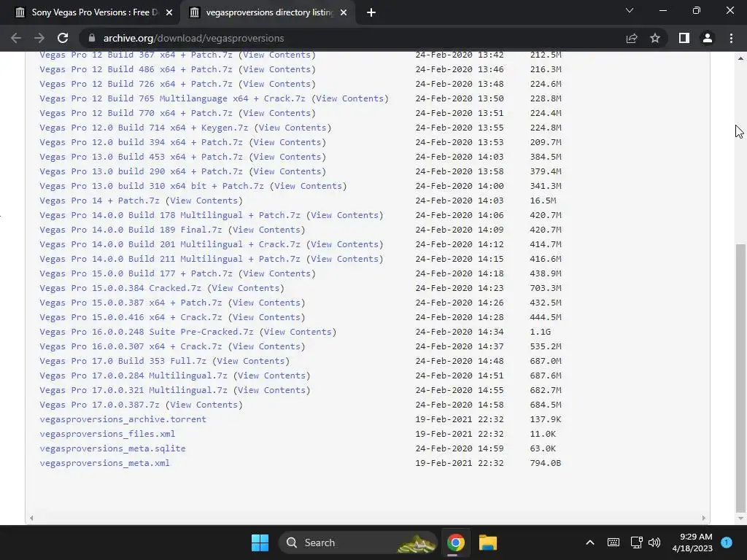Viewport: 747px width, 560px height.
Task: Open network settings tray icon
Action: (636, 542)
